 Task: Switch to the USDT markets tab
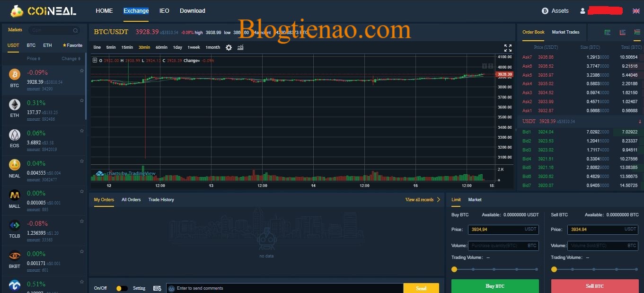tap(13, 45)
